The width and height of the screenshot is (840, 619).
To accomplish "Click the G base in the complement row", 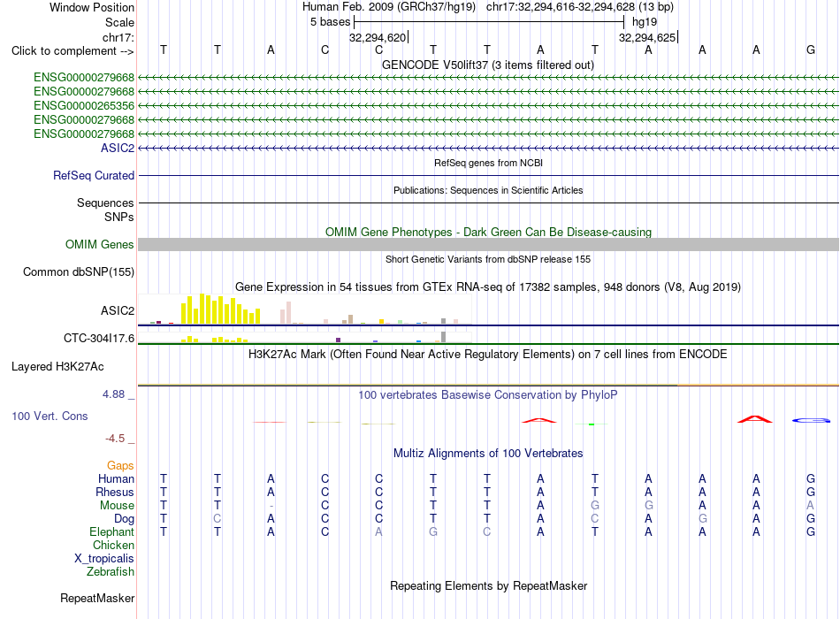I will (811, 50).
